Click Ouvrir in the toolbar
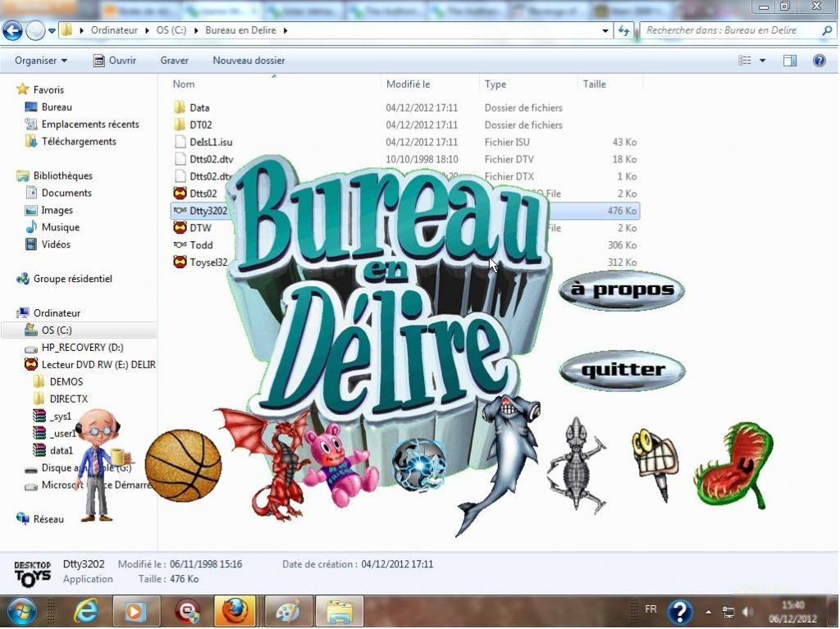840x629 pixels. 115,61
